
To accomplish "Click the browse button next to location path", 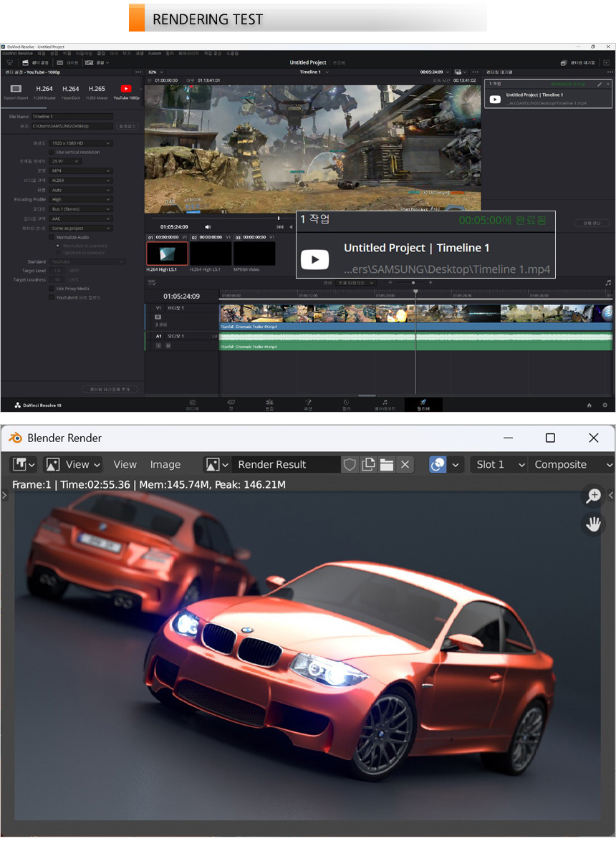I will [126, 126].
